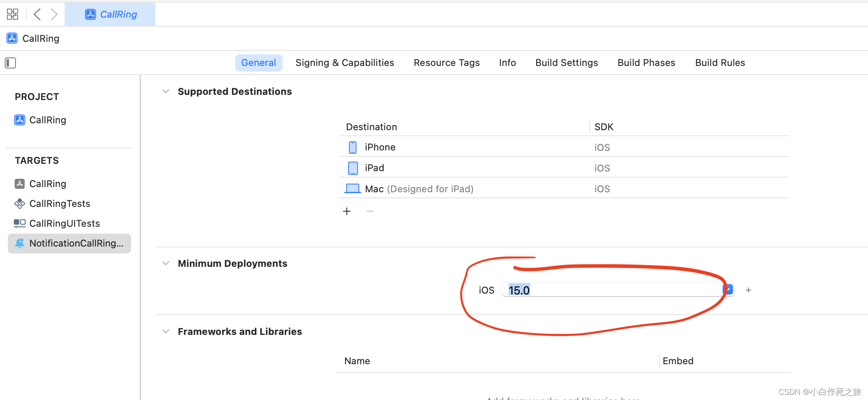The width and height of the screenshot is (868, 400).
Task: Toggle the project and targets sidebar
Action: point(10,63)
